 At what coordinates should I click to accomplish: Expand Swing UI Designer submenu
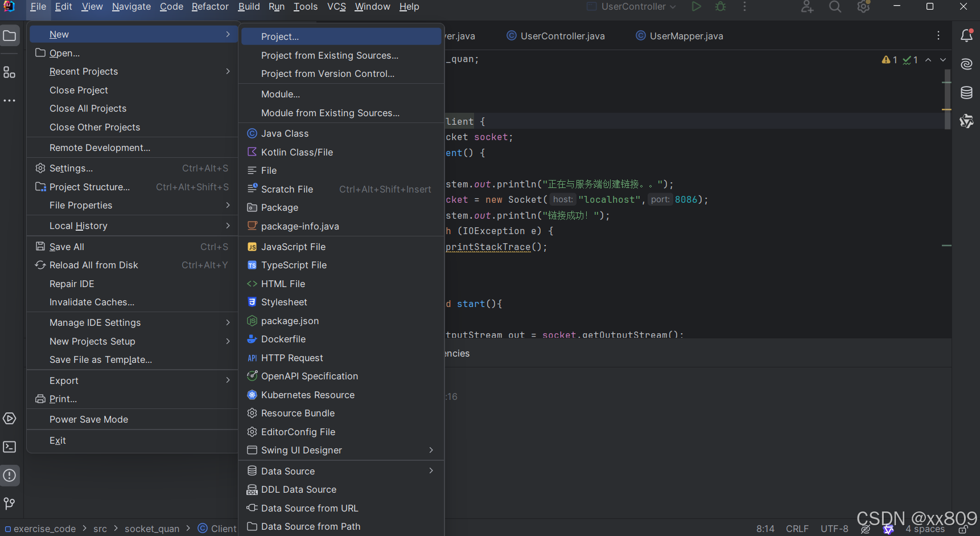coord(341,450)
